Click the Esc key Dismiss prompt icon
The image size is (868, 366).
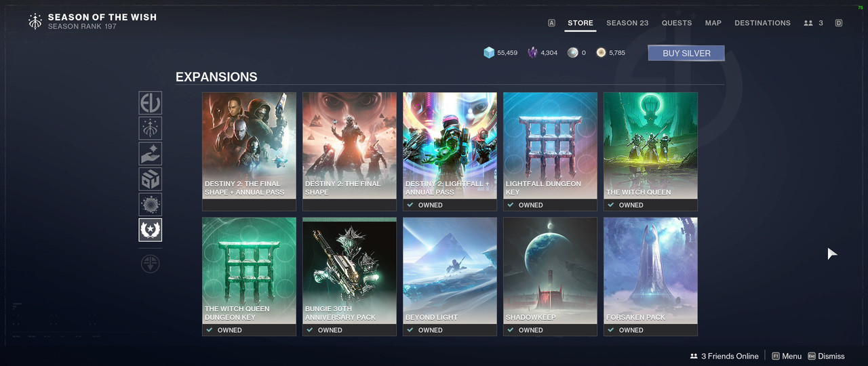pos(812,356)
